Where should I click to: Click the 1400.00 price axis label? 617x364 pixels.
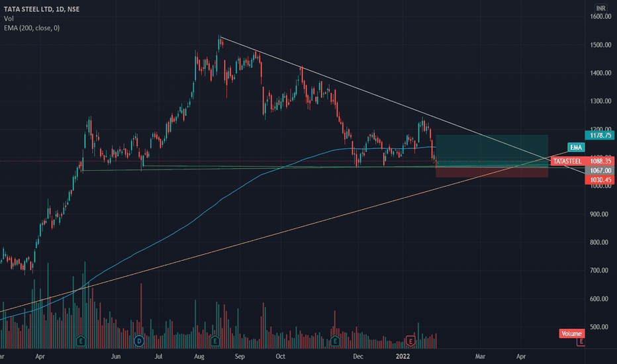[600, 73]
